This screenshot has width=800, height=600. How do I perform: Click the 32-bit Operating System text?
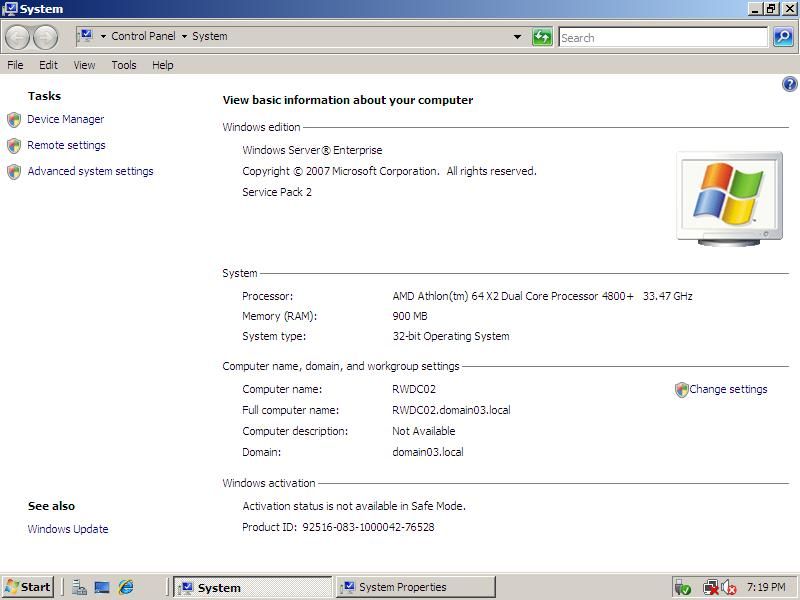pyautogui.click(x=451, y=336)
